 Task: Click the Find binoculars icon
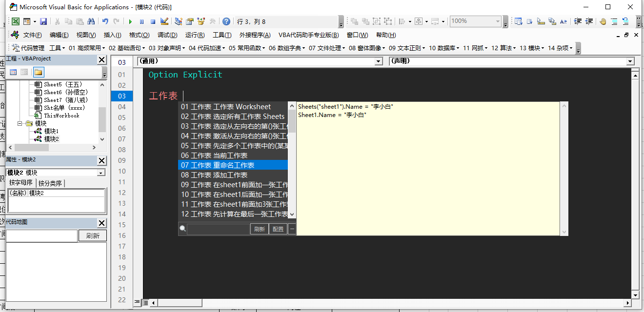point(91,21)
